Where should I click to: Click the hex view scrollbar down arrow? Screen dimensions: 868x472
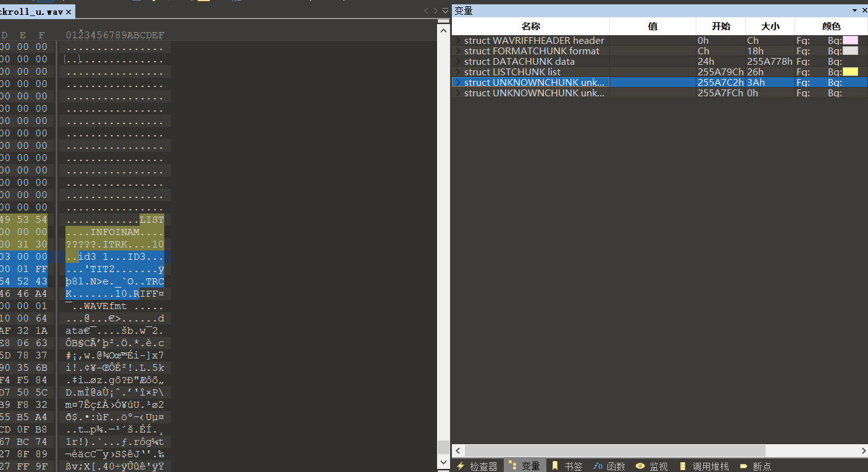point(443,462)
